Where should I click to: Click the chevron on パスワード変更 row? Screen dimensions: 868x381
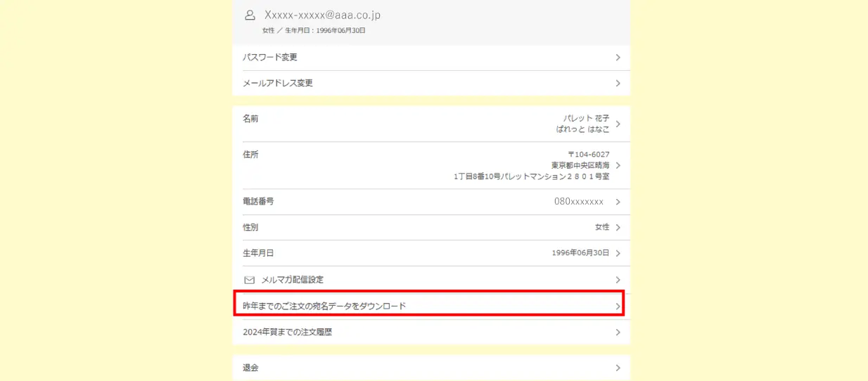pos(618,58)
